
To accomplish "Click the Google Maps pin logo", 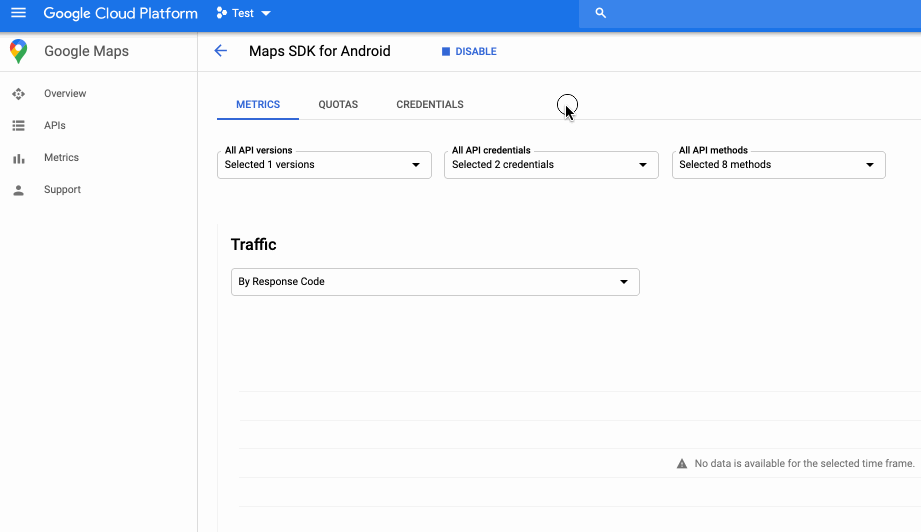I will (18, 51).
